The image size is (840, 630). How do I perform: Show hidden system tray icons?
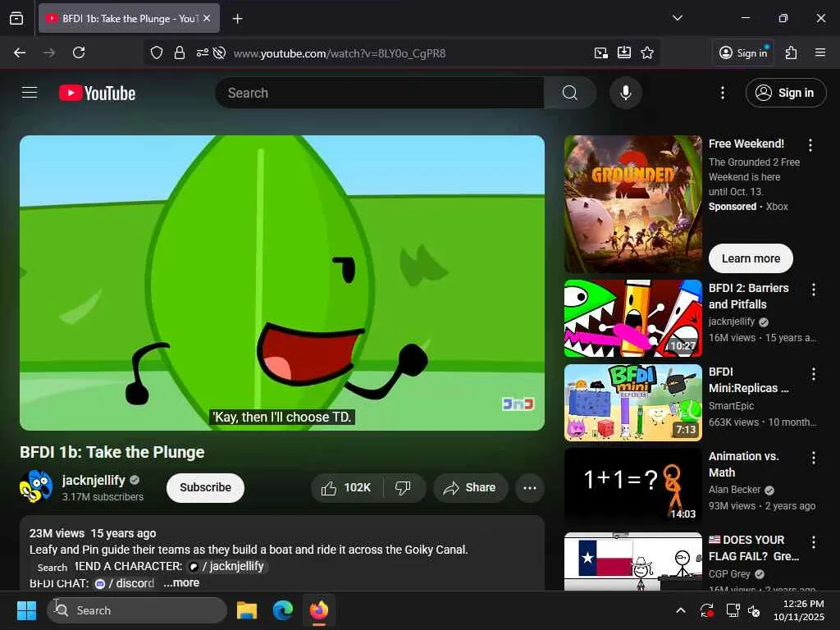click(x=680, y=610)
